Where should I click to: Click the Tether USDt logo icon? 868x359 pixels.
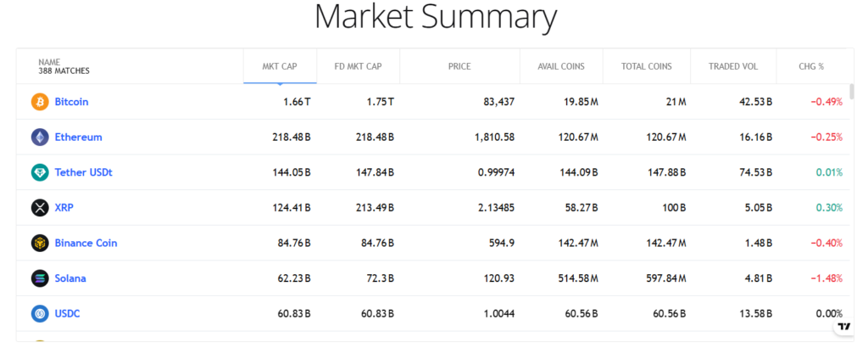pos(40,172)
